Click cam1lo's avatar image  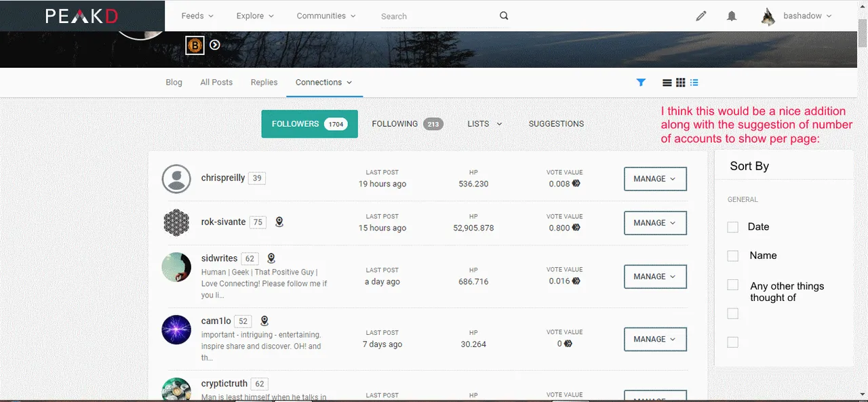tap(176, 329)
